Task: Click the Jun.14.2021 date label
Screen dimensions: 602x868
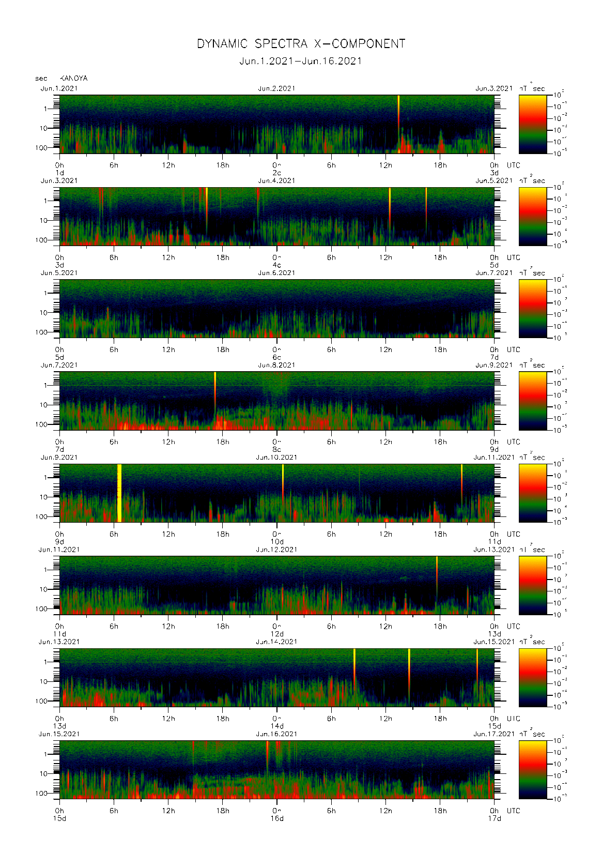Action: click(277, 642)
